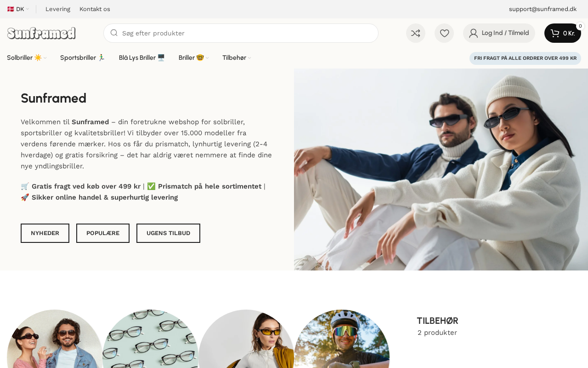Click the Danish flag icon
The height and width of the screenshot is (368, 588).
point(11,9)
